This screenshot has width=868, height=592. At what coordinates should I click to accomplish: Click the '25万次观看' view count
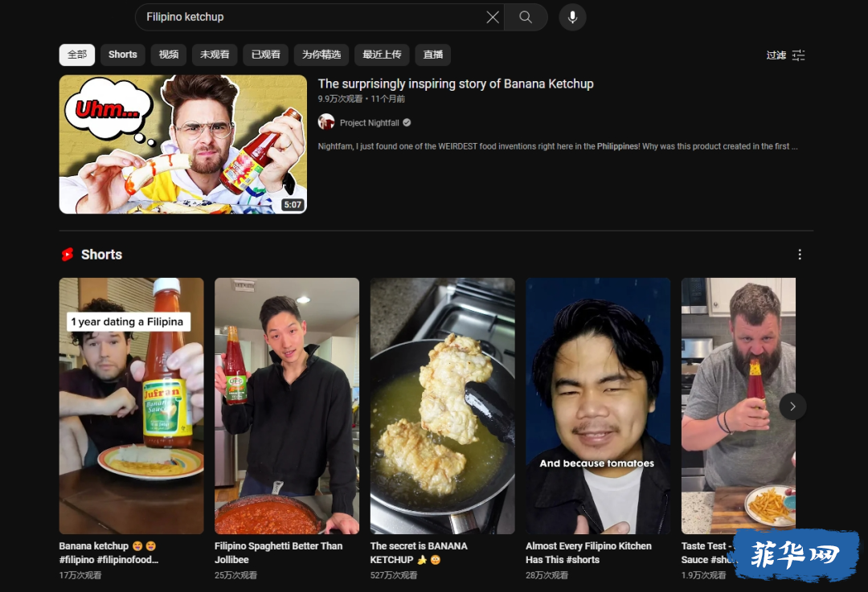[x=235, y=575]
